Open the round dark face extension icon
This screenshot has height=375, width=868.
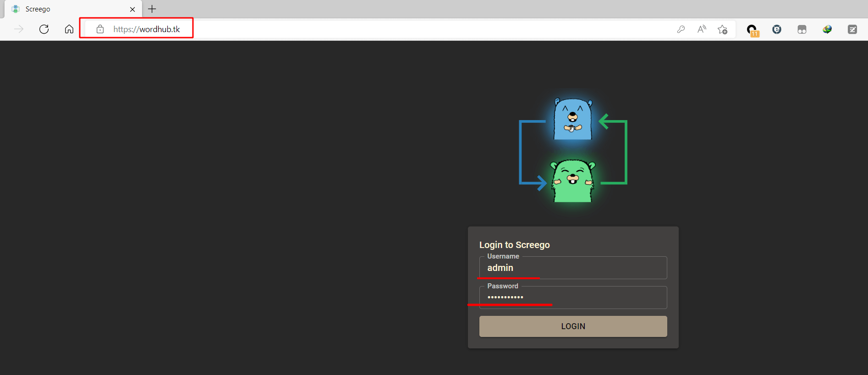click(777, 29)
